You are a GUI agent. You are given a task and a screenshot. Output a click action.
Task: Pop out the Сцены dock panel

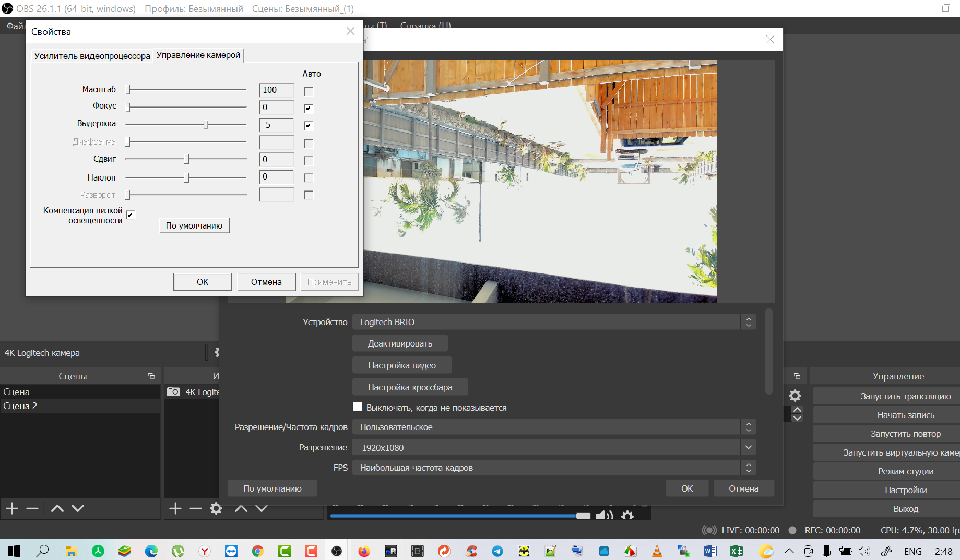point(151,376)
